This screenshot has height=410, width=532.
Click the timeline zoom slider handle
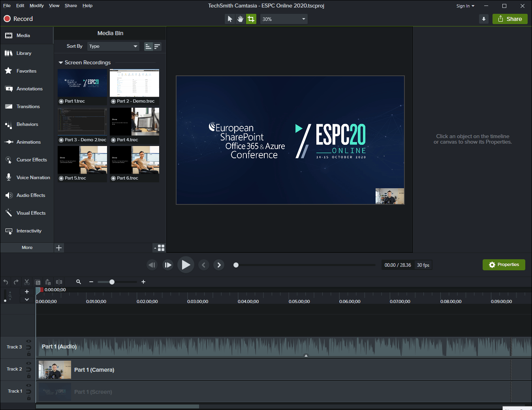112,282
